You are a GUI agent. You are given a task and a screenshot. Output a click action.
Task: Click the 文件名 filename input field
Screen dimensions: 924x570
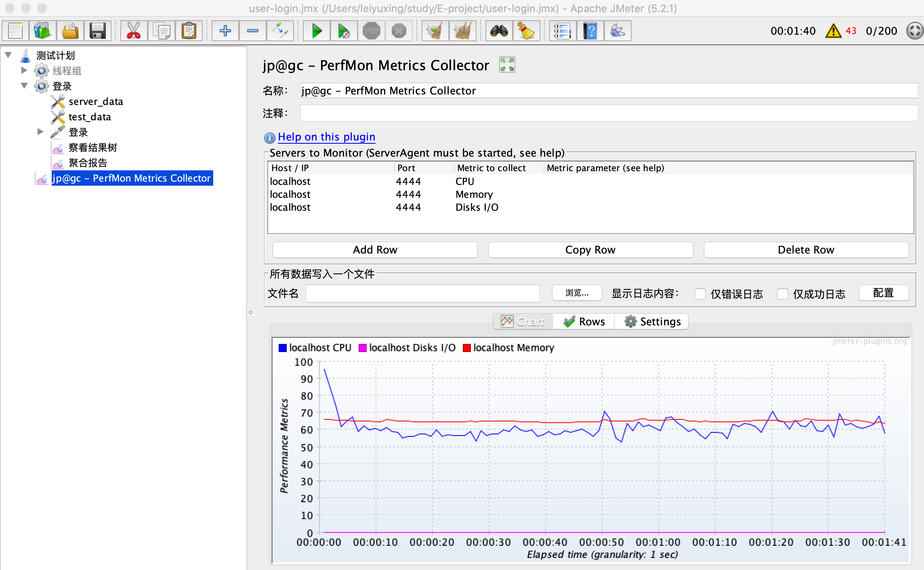[422, 293]
